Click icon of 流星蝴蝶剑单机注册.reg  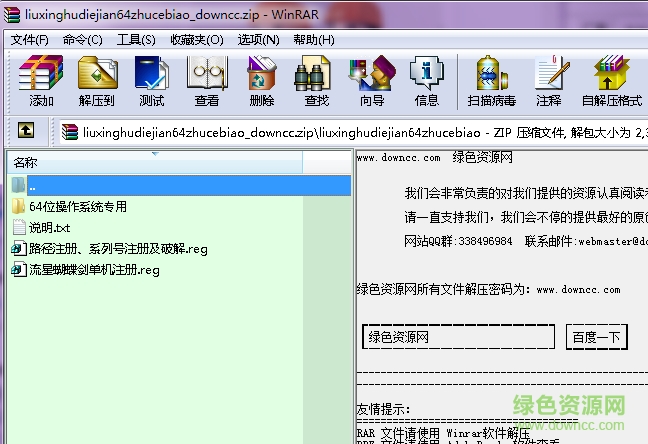tap(19, 270)
